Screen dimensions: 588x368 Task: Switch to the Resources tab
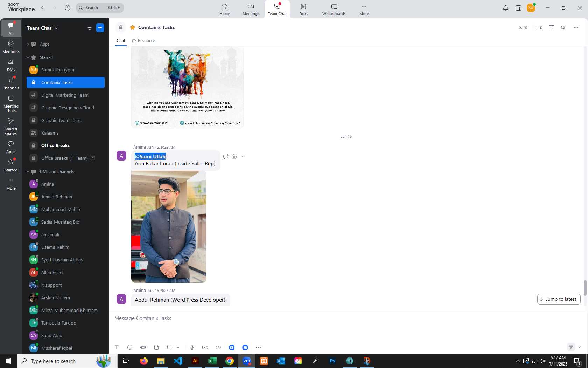click(x=144, y=41)
